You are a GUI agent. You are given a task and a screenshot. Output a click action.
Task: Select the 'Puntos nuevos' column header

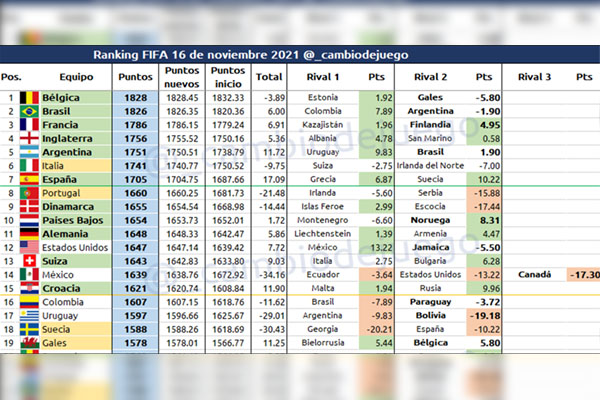[x=182, y=77]
